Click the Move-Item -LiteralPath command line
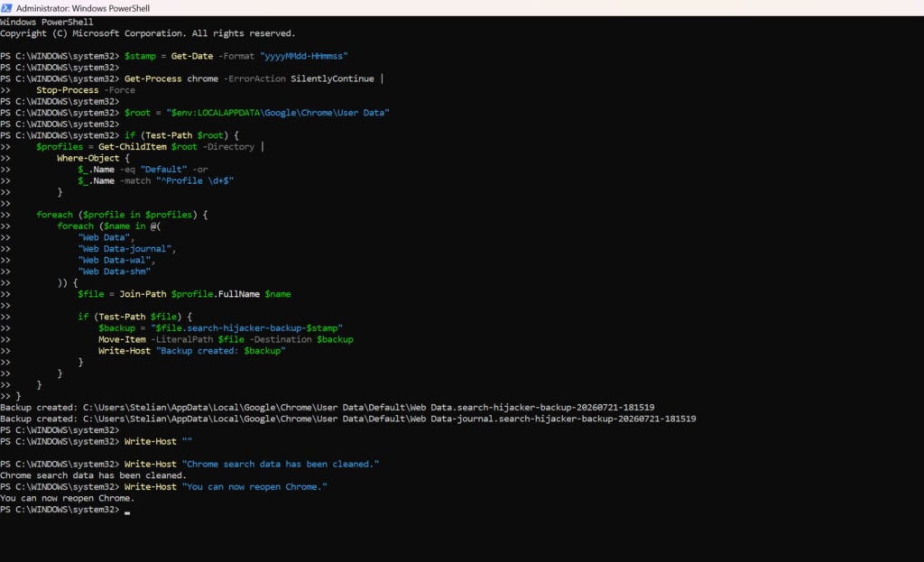924x562 pixels. coord(226,339)
